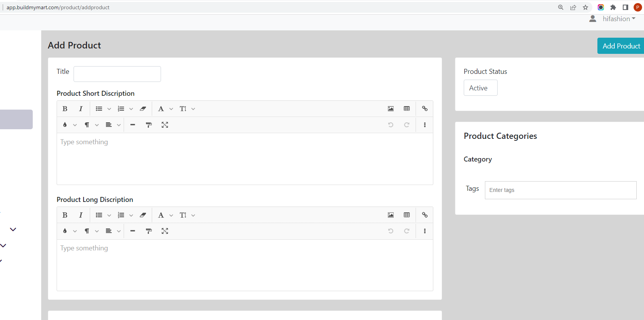Open more options in Long Description toolbar
644x320 pixels.
click(x=425, y=231)
